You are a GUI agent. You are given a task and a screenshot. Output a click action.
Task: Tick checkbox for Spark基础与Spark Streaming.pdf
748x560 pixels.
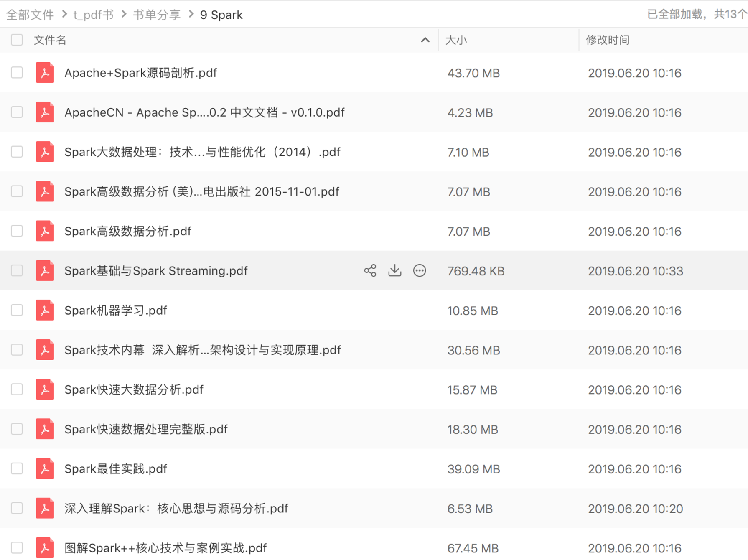click(17, 271)
